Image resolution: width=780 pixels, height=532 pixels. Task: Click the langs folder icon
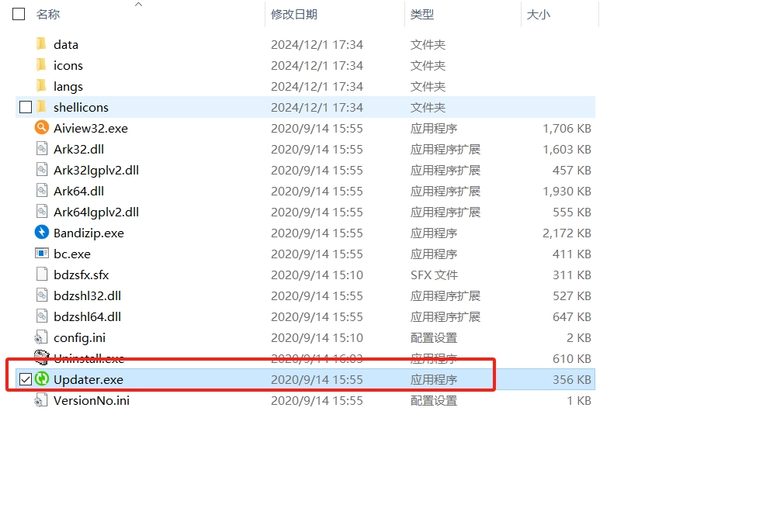coord(42,86)
